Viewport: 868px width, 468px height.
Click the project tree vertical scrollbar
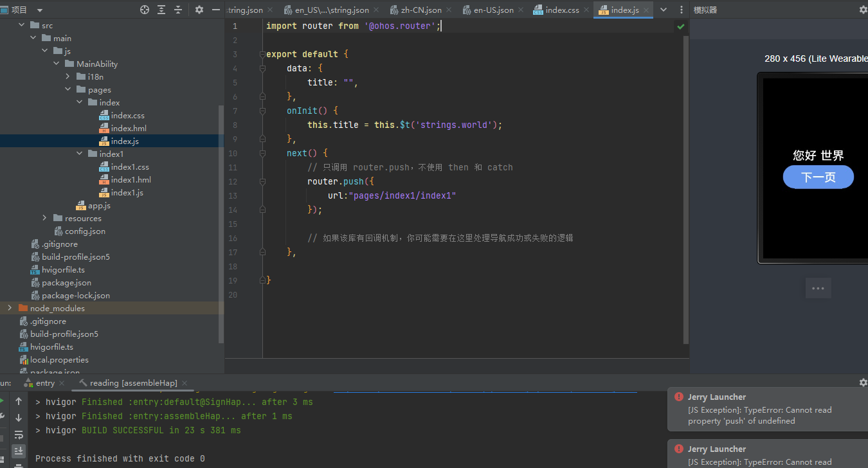point(221,224)
